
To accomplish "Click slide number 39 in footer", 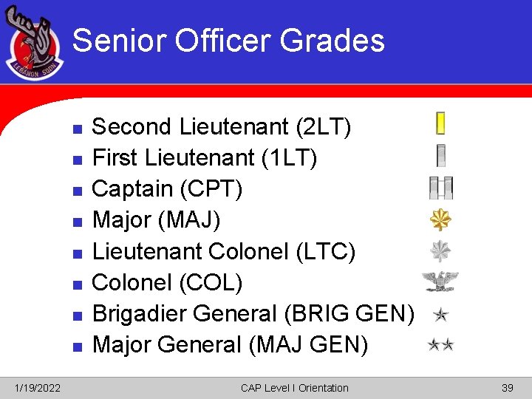I will (507, 388).
